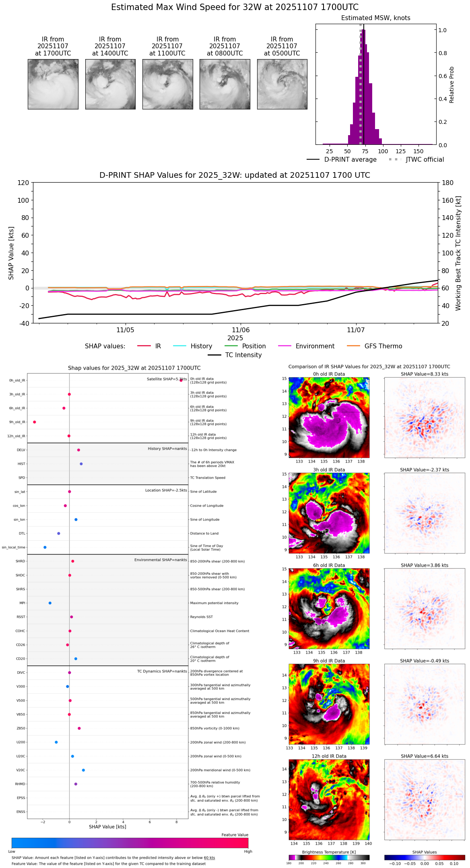Click the GFS Thermo legend label
This screenshot has width=470, height=868.
coord(383,346)
